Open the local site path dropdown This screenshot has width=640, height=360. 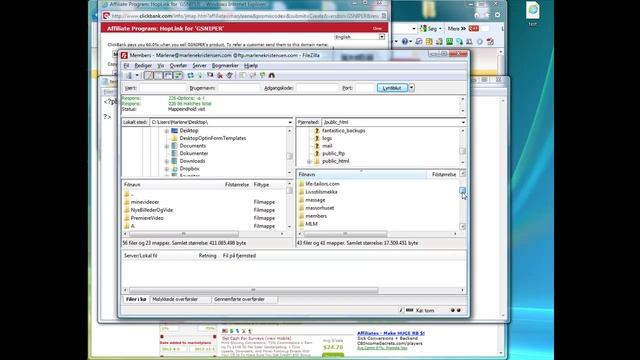(x=290, y=122)
